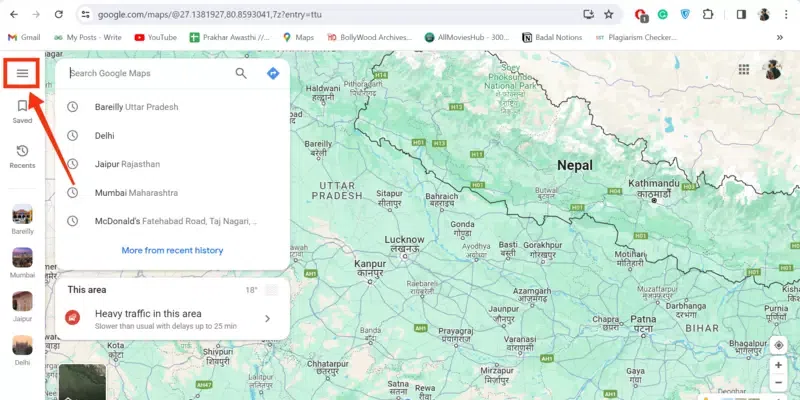Open Chrome profile avatar in toolbar
Viewport: 800px width, 400px height.
[x=764, y=14]
